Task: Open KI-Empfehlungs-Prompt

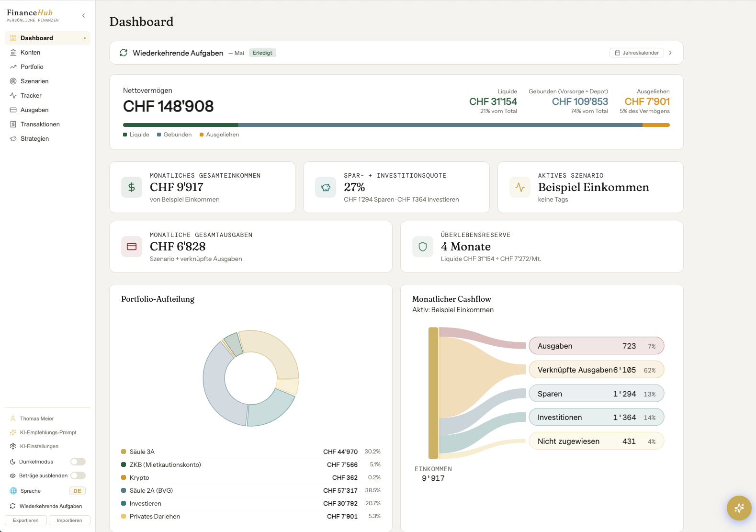Action: (x=47, y=432)
